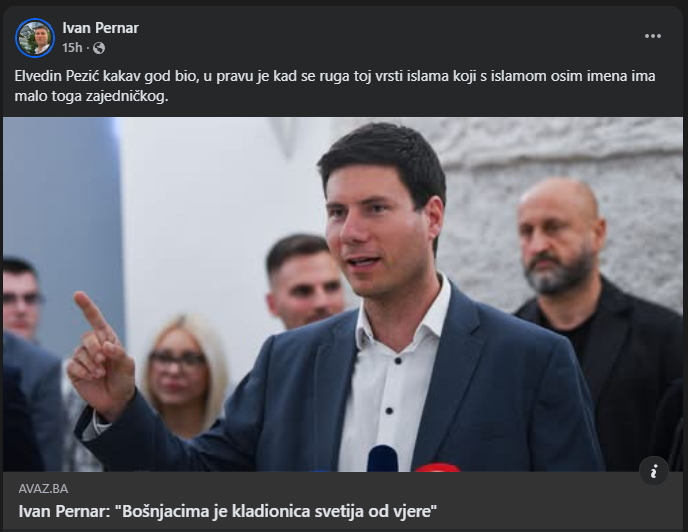Viewport: 688px width, 532px height.
Task: Open article headline about kladionica
Action: (x=228, y=511)
